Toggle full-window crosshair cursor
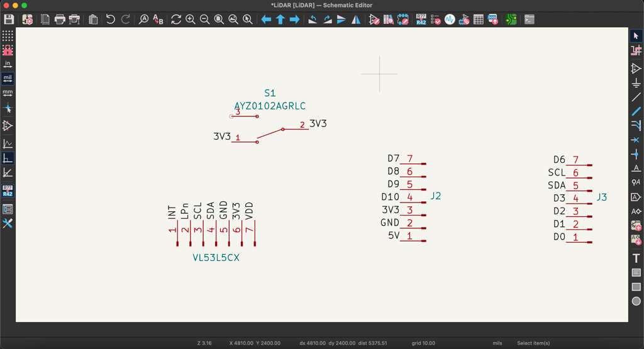Viewport: 644px width, 349px height. [x=8, y=108]
